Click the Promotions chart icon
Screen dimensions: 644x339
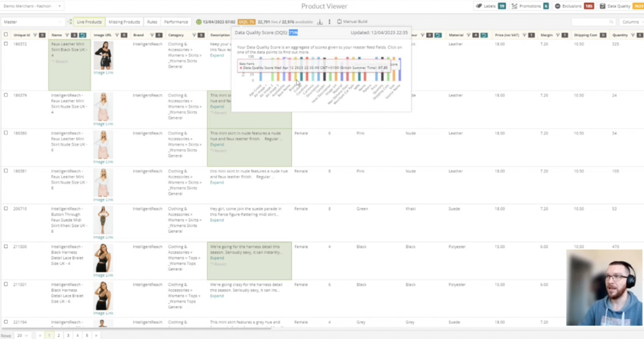coord(514,6)
